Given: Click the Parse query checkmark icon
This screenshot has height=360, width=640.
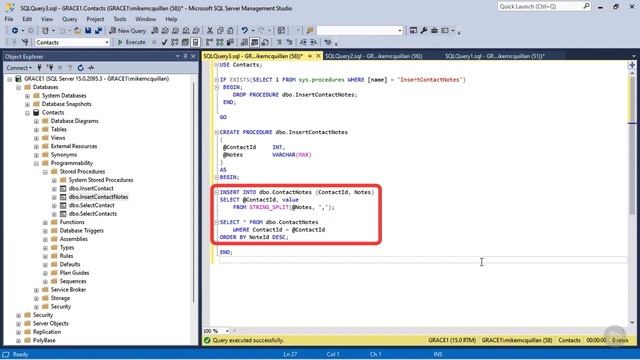Looking at the screenshot, I should point(164,42).
